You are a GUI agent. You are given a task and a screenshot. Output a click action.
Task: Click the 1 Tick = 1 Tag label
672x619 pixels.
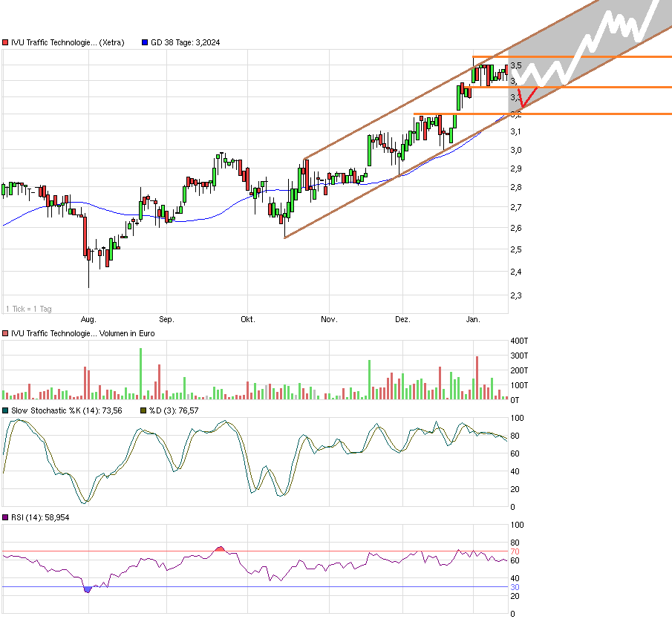click(30, 309)
